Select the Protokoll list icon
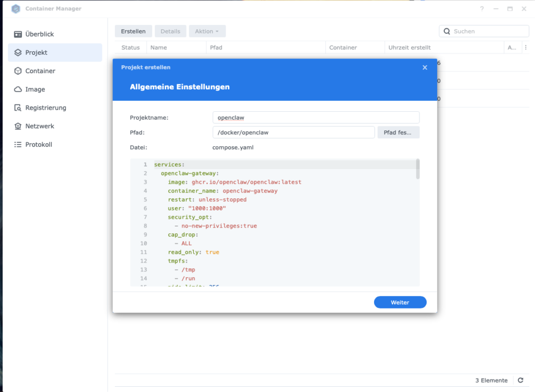Screen dimensions: 535x392 (18, 145)
